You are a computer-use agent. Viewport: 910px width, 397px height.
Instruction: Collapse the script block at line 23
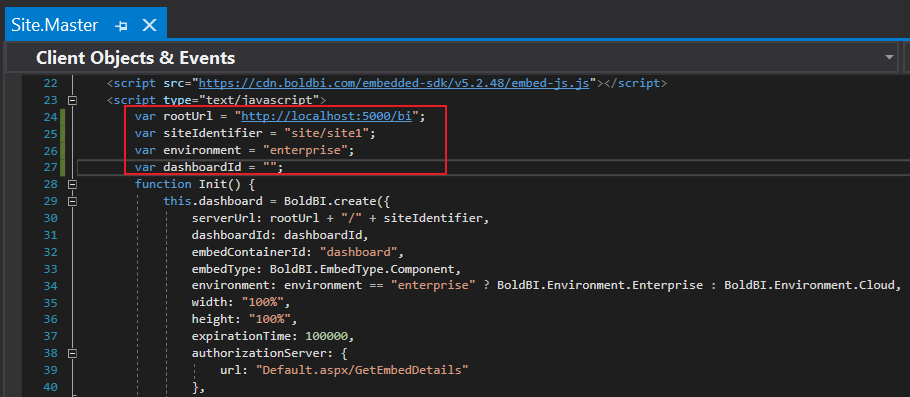(x=73, y=100)
